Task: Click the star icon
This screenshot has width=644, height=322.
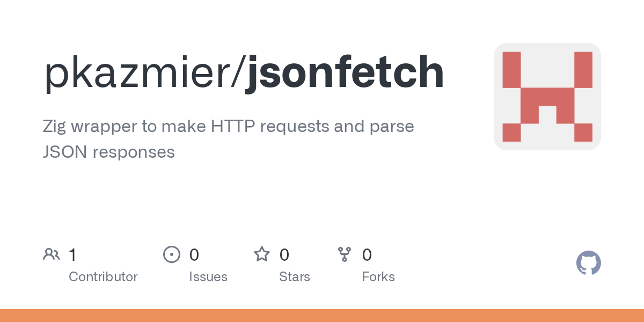Action: coord(262,254)
